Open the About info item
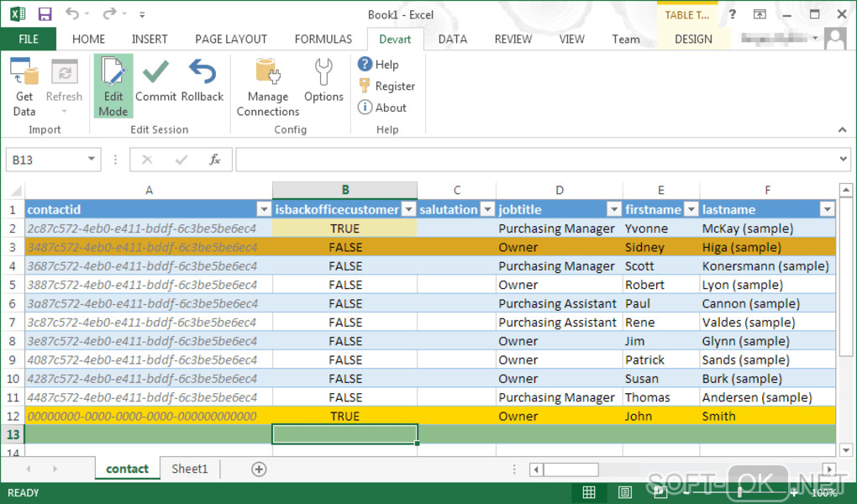Image resolution: width=857 pixels, height=504 pixels. click(382, 108)
